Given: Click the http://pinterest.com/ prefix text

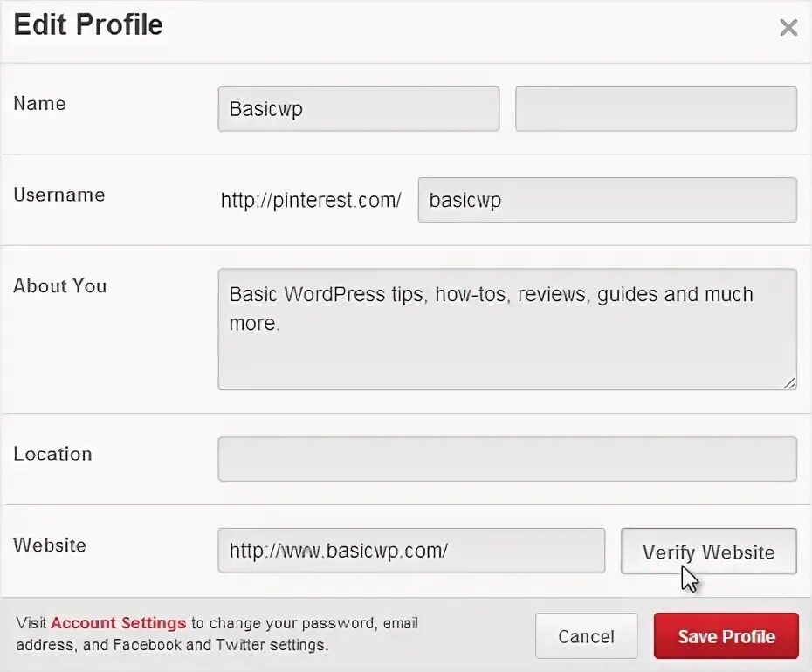Looking at the screenshot, I should [x=311, y=201].
